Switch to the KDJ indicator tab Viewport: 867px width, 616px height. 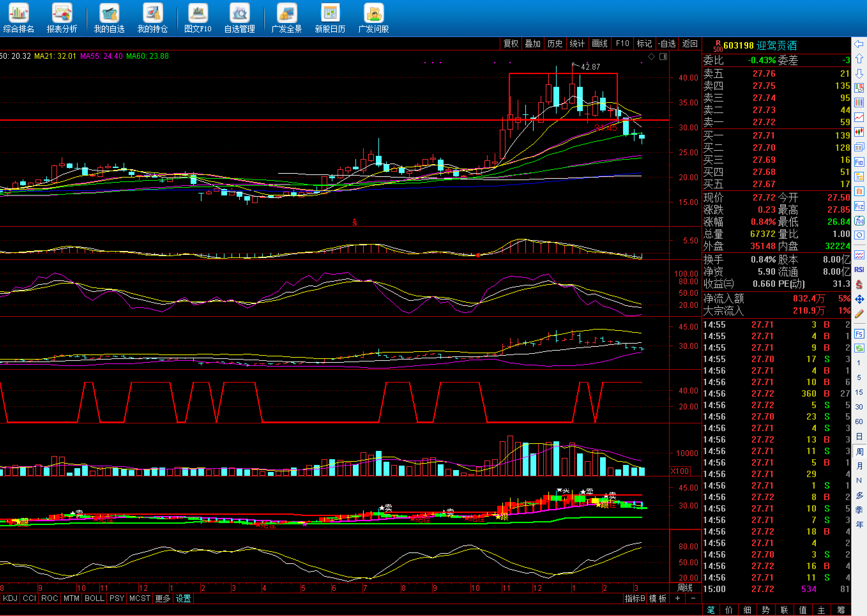point(10,598)
